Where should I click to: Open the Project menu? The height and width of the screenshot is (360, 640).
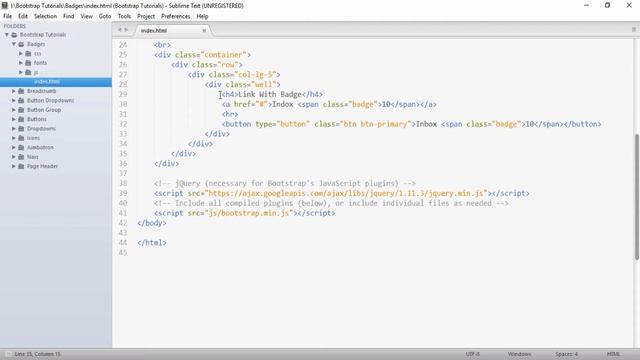(x=146, y=16)
